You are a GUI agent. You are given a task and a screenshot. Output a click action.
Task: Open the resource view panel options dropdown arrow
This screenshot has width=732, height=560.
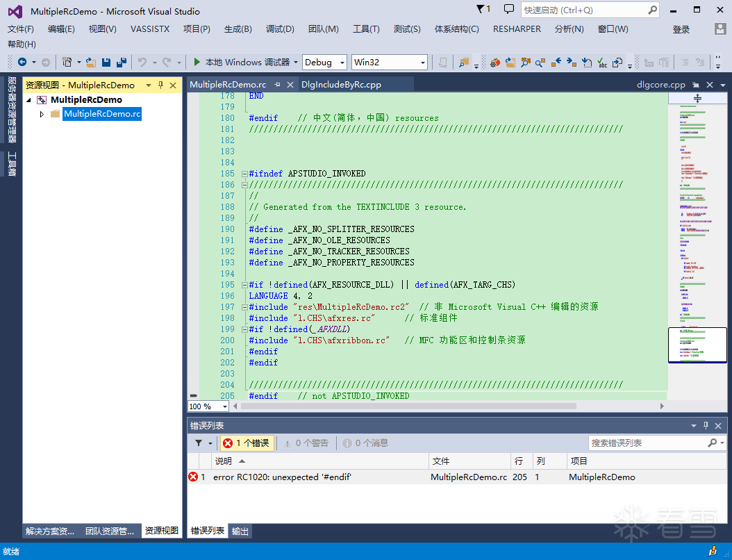click(x=149, y=85)
